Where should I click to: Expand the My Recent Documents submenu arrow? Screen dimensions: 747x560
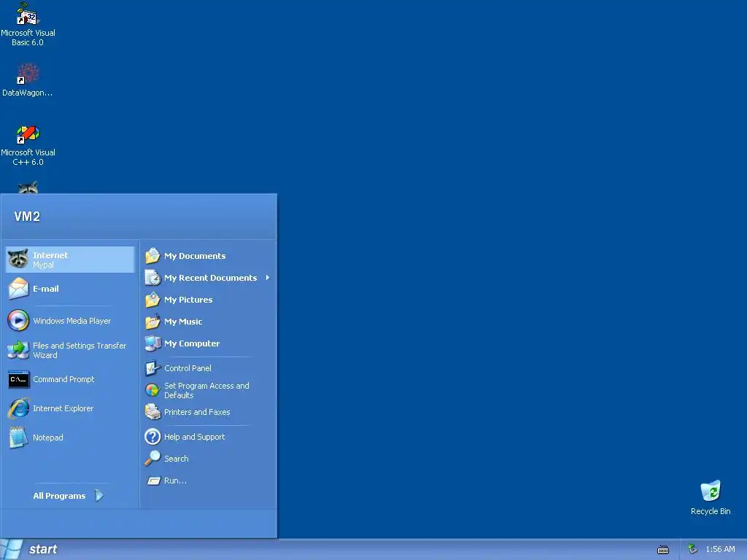click(268, 278)
